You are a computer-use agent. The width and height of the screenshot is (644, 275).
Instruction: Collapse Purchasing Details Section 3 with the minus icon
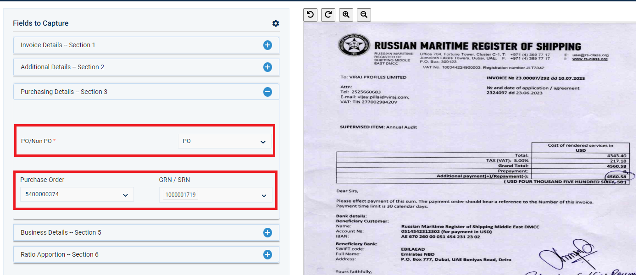[x=267, y=92]
